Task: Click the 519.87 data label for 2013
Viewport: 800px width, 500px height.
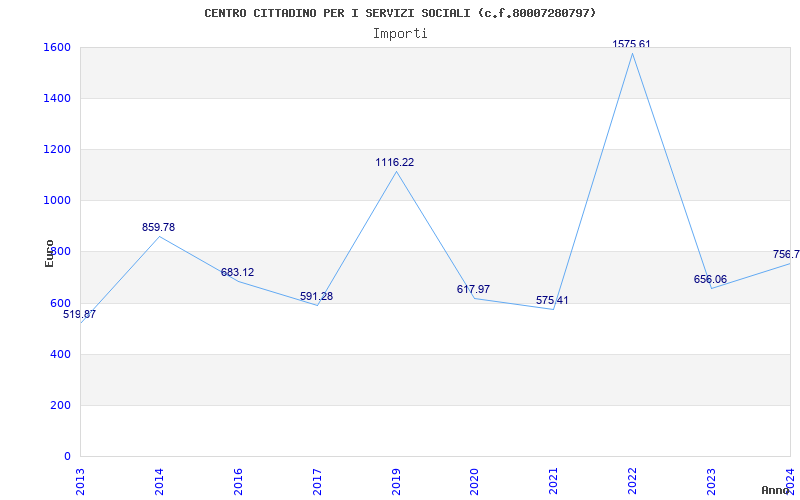Action: point(79,314)
